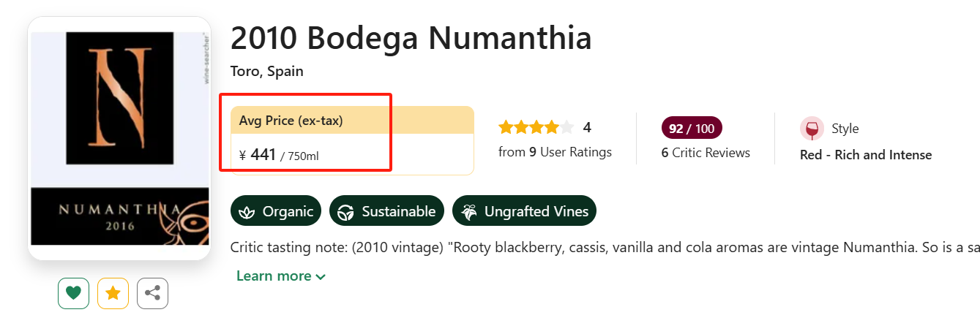Open the Red - Rich and Intense style
980x315 pixels.
866,155
